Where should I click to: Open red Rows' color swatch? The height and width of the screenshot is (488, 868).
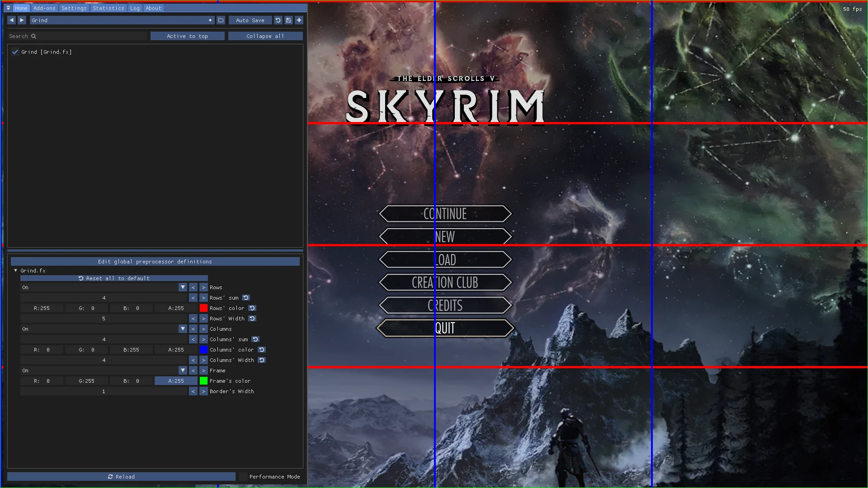point(203,308)
